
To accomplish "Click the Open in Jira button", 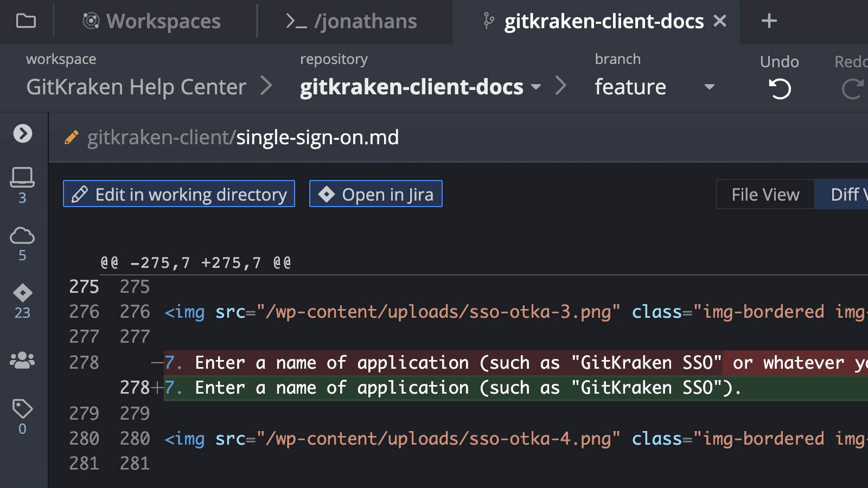I will (x=375, y=194).
